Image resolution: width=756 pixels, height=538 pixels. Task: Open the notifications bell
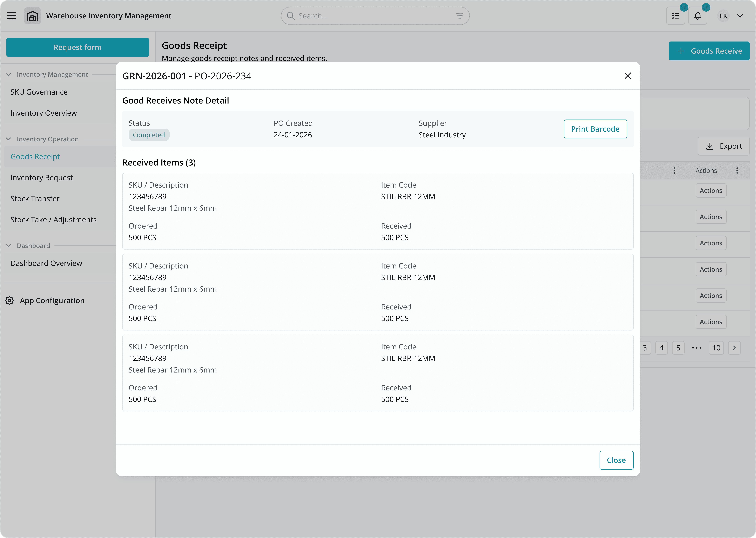coord(697,16)
